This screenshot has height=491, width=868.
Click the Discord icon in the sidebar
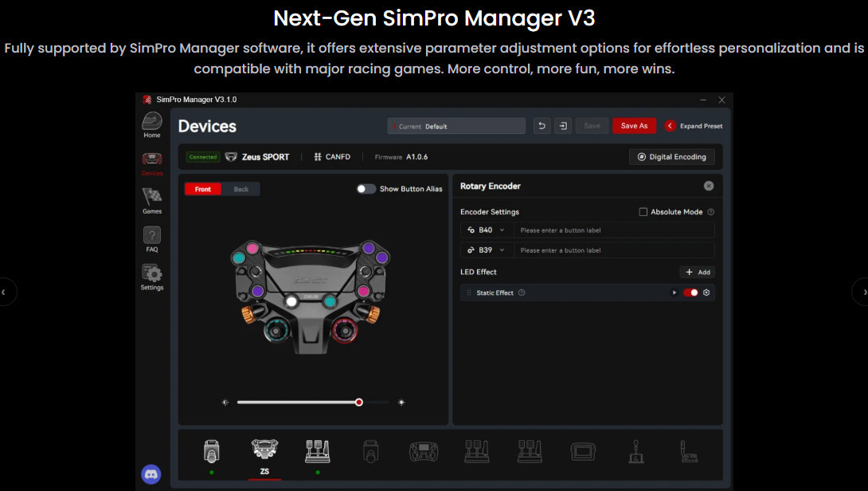coord(151,474)
